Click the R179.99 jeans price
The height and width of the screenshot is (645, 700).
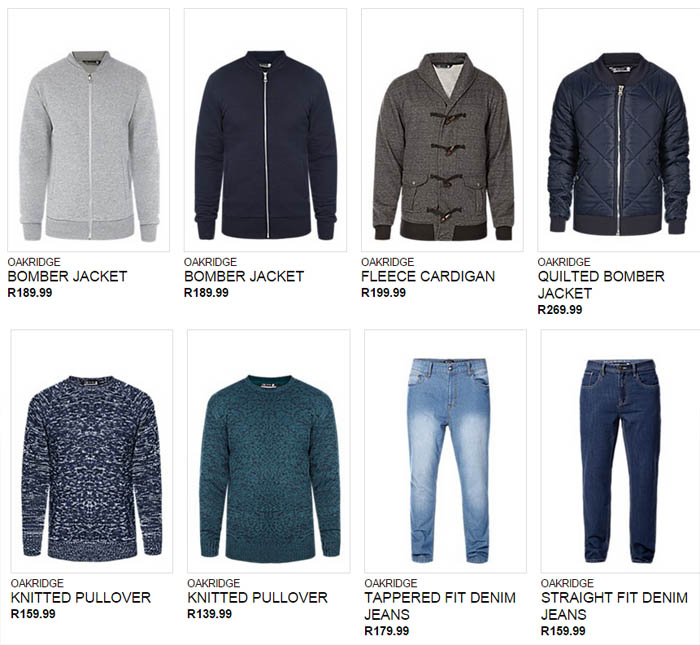pos(387,631)
